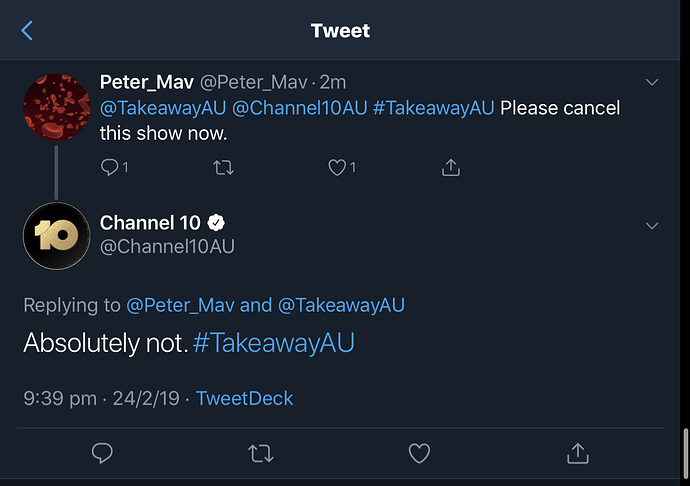Open @Peter_Mav in the Replying to line
The width and height of the screenshot is (690, 486).
181,306
